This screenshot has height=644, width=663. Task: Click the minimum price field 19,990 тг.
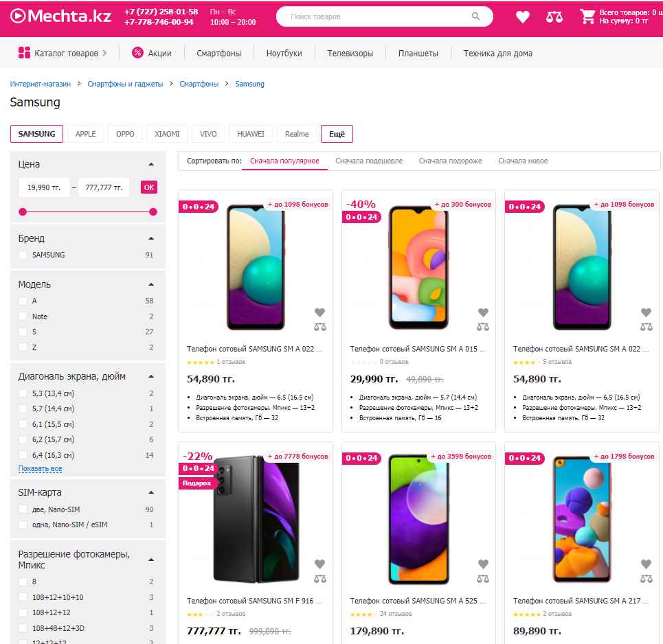tap(44, 187)
